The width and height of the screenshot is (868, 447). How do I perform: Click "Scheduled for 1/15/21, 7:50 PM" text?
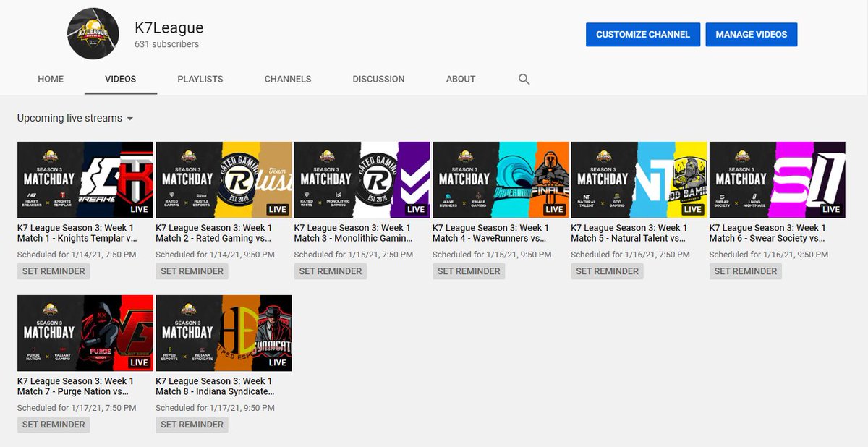click(x=354, y=255)
